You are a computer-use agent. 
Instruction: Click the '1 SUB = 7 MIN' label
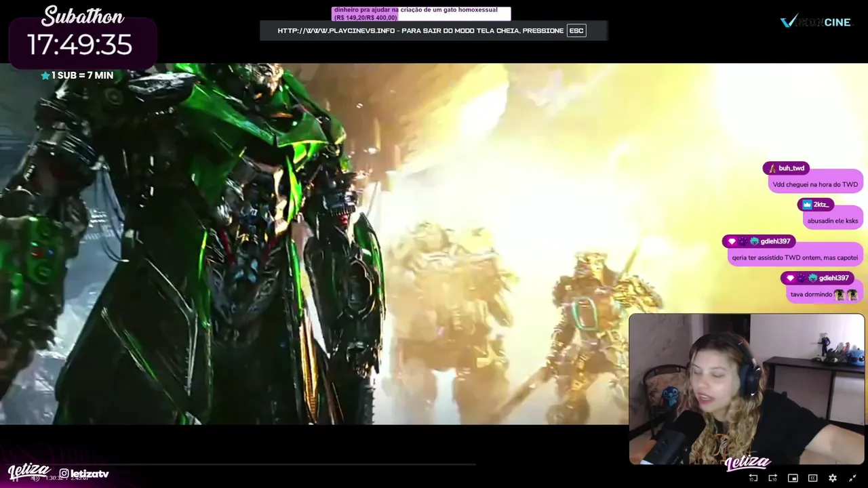(77, 75)
